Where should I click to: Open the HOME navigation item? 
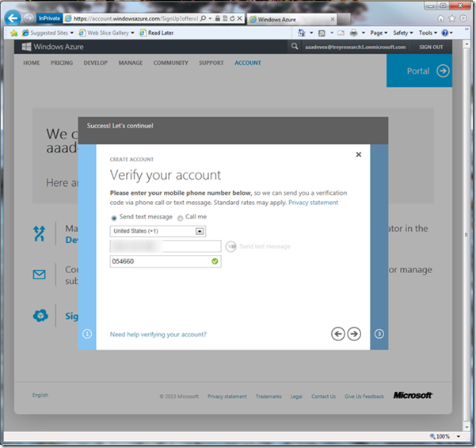click(32, 63)
